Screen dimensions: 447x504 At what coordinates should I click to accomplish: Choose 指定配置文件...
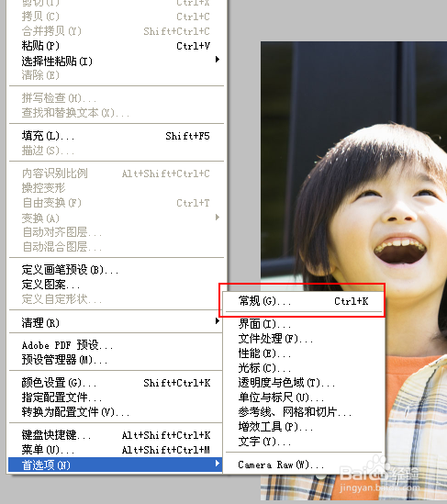[x=116, y=398]
